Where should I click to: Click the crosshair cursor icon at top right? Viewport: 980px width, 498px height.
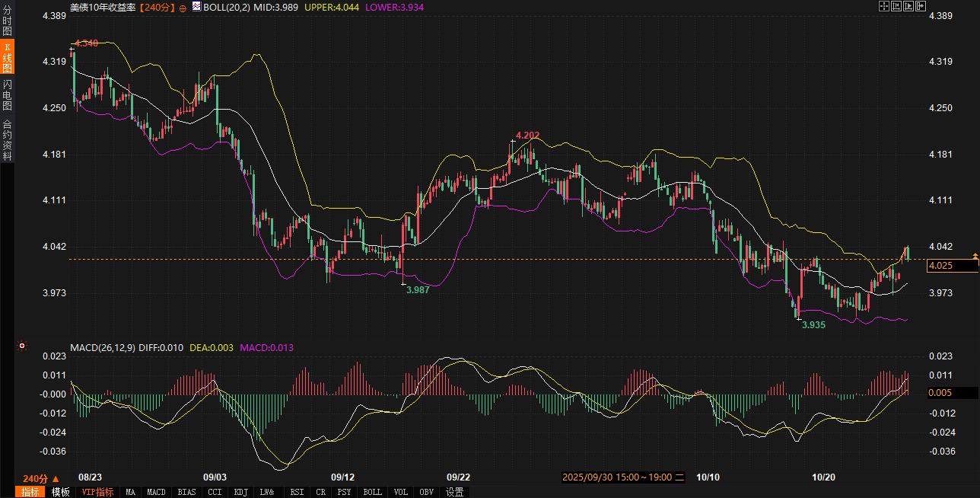tap(884, 6)
